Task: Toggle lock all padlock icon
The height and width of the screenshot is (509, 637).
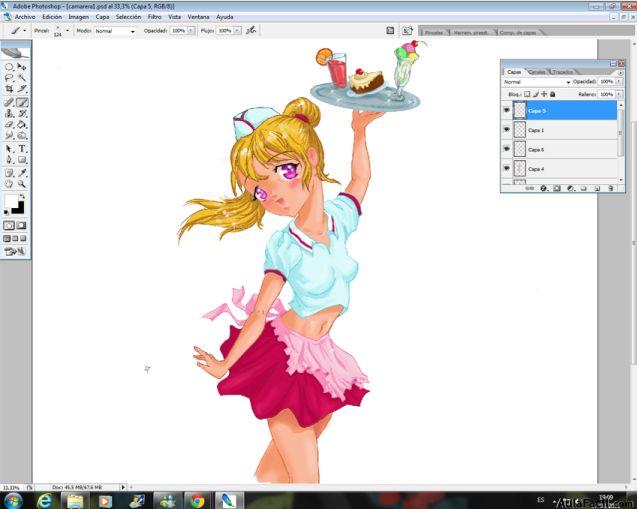Action: (x=552, y=94)
